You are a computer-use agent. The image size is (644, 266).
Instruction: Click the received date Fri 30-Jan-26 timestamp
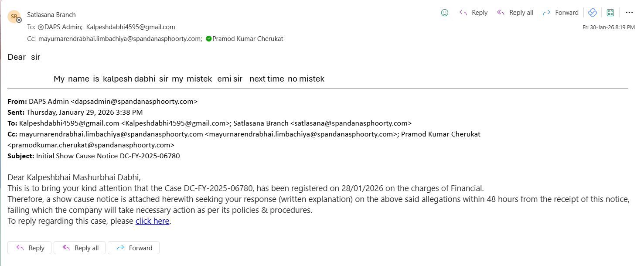608,27
